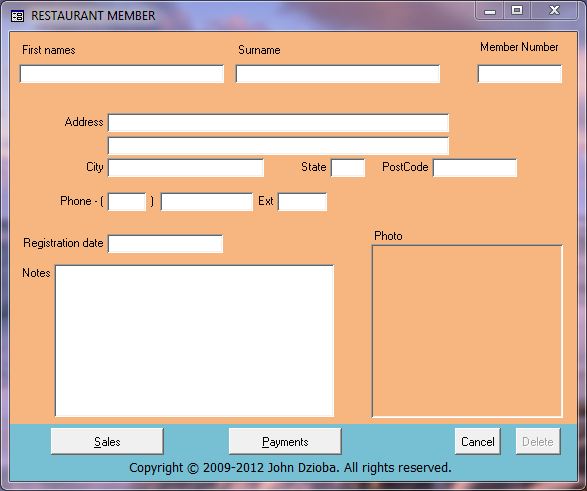Click the City input box
Image resolution: width=587 pixels, height=491 pixels.
186,168
